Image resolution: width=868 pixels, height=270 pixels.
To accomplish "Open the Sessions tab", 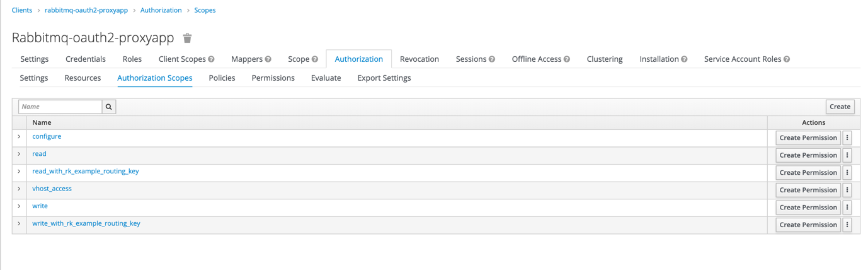I will [x=471, y=59].
